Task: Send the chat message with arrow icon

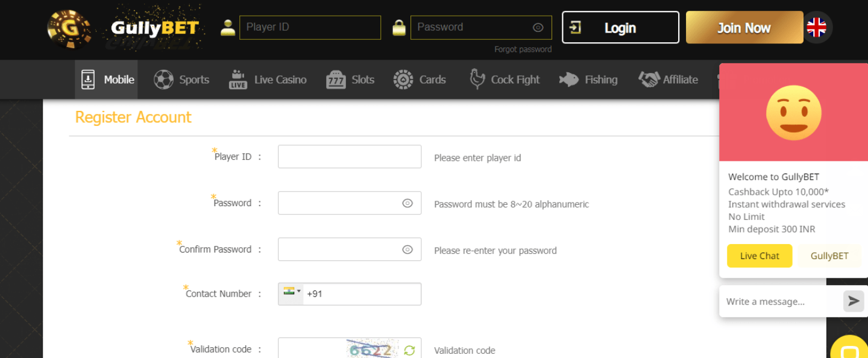Action: point(854,301)
